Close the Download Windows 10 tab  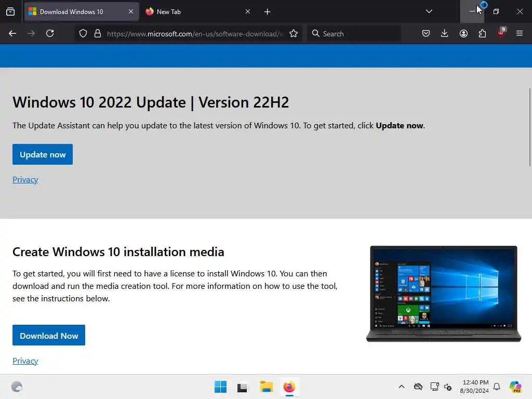tap(130, 12)
